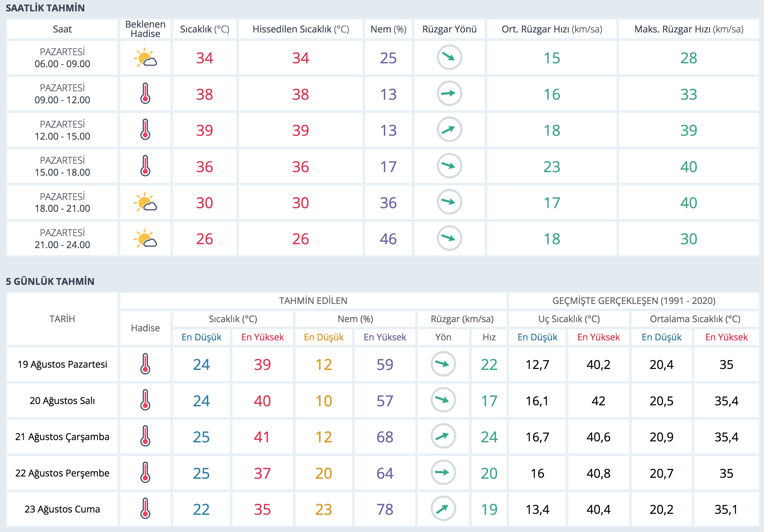
Task: Click the Maks. Rüzgar Hızı column header
Action: (x=689, y=29)
